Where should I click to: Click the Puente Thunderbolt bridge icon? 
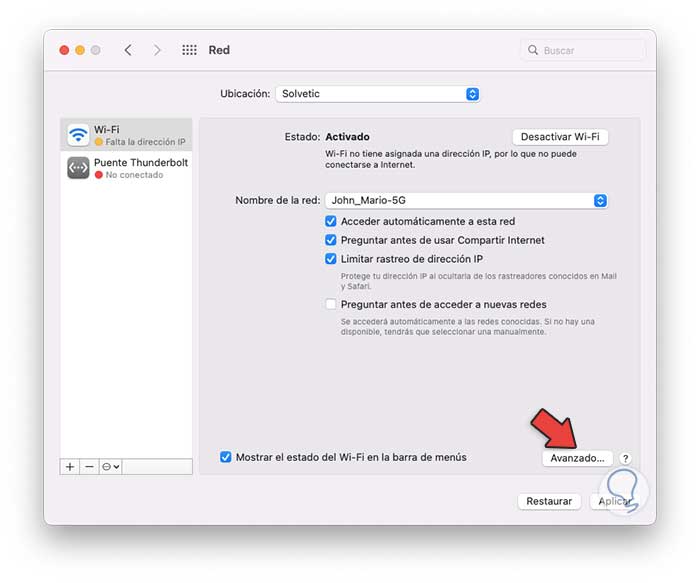click(x=78, y=168)
